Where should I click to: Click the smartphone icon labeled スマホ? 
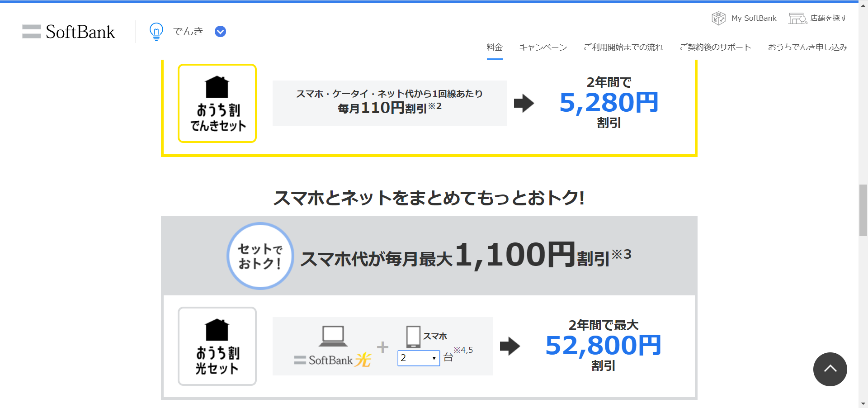pyautogui.click(x=413, y=337)
